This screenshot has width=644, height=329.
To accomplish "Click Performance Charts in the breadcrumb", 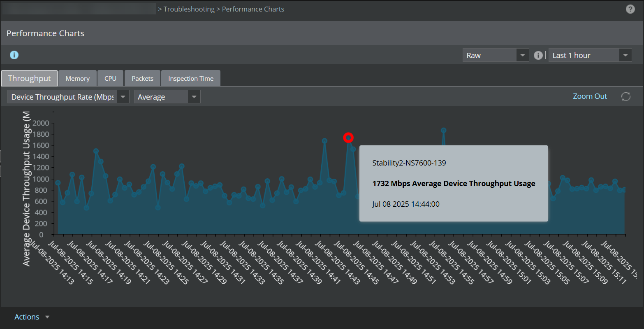I will coord(253,9).
